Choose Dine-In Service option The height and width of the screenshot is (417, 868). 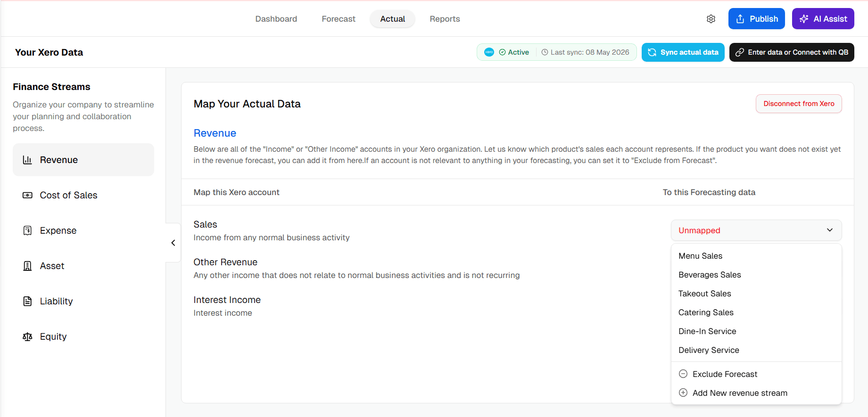[x=756, y=331]
